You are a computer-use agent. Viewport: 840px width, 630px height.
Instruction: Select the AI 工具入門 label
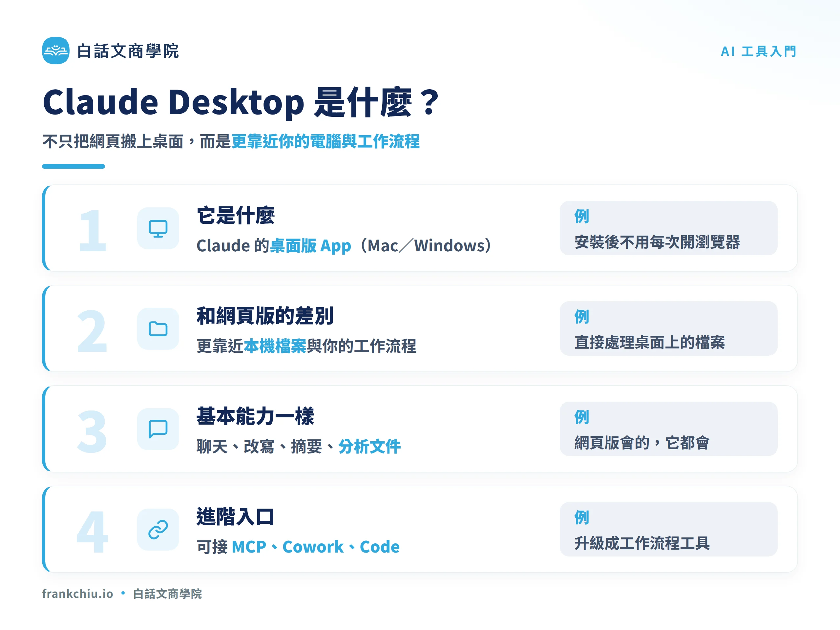[x=758, y=51]
